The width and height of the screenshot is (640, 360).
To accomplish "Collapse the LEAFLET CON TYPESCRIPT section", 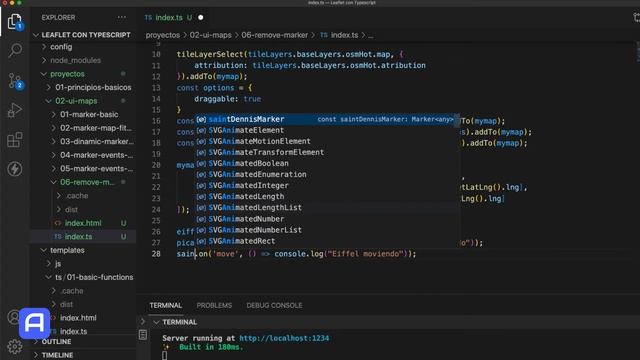I will pyautogui.click(x=82, y=35).
